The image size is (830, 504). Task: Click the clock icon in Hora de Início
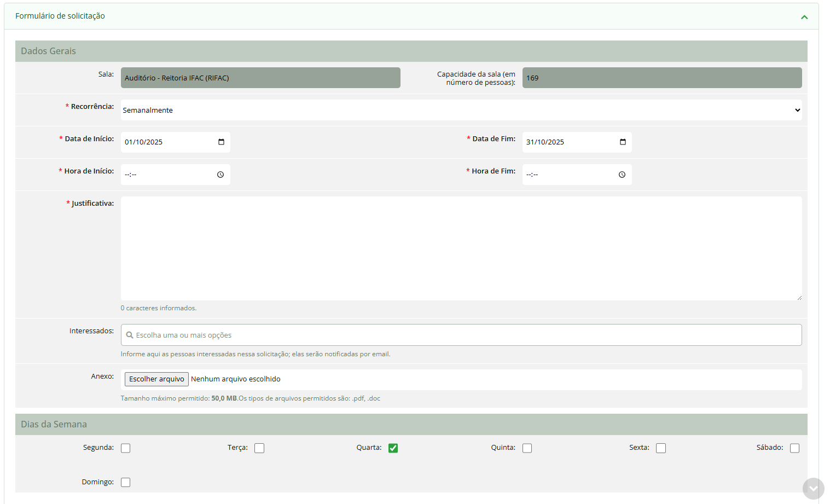click(x=220, y=175)
